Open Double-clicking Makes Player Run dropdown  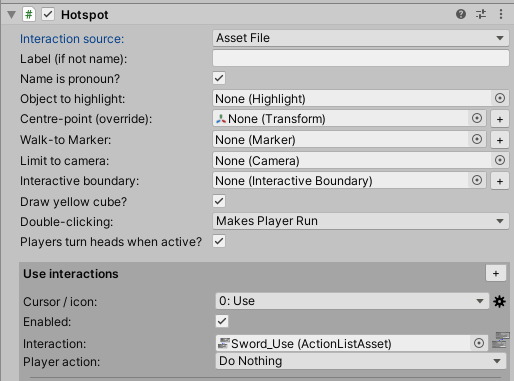pyautogui.click(x=361, y=221)
